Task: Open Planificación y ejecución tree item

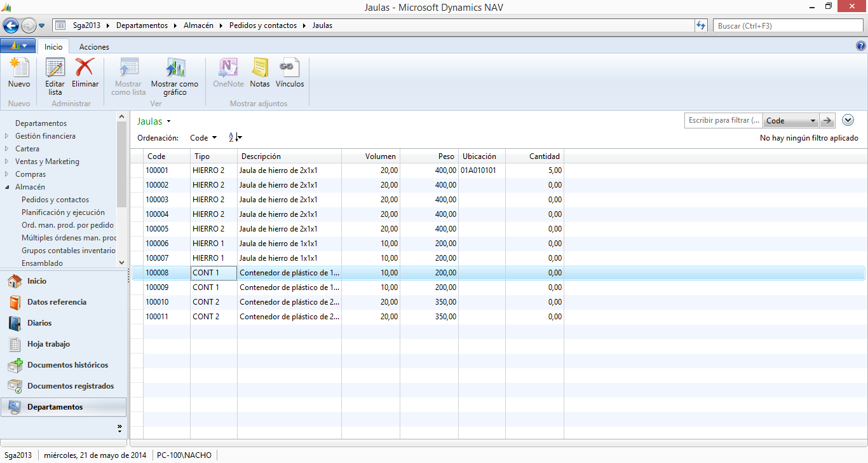Action: click(63, 212)
